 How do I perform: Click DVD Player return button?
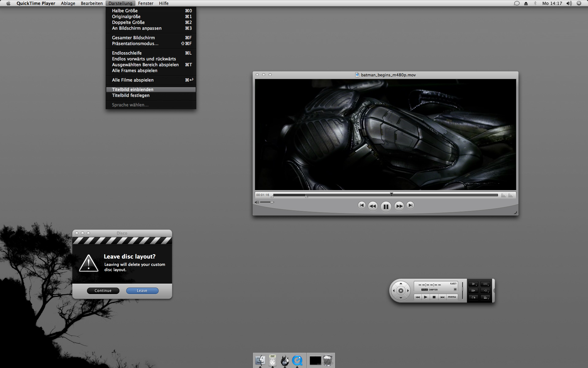pyautogui.click(x=473, y=297)
